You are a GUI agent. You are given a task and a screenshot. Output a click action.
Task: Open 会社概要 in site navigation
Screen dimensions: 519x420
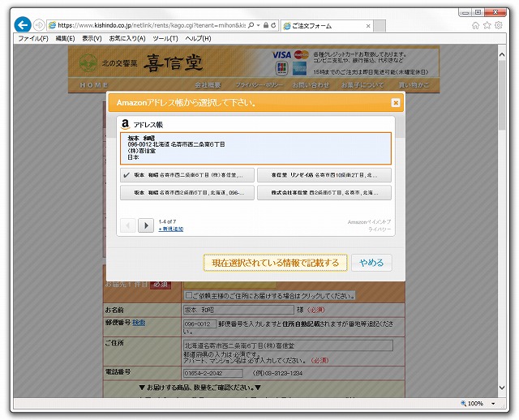[208, 85]
